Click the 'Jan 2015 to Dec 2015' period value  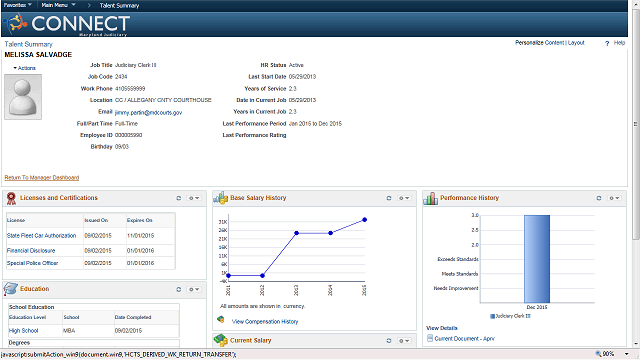[x=315, y=124]
